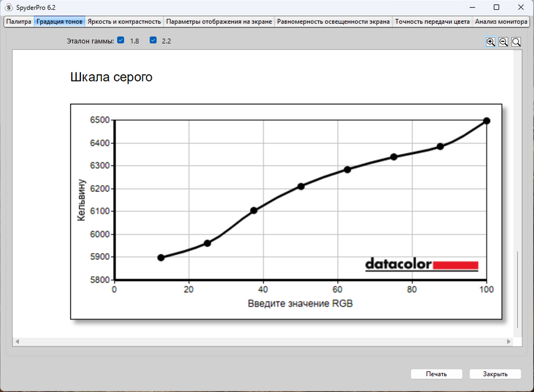Click the datacolor logo on the chart
534x392 pixels.
421,265
